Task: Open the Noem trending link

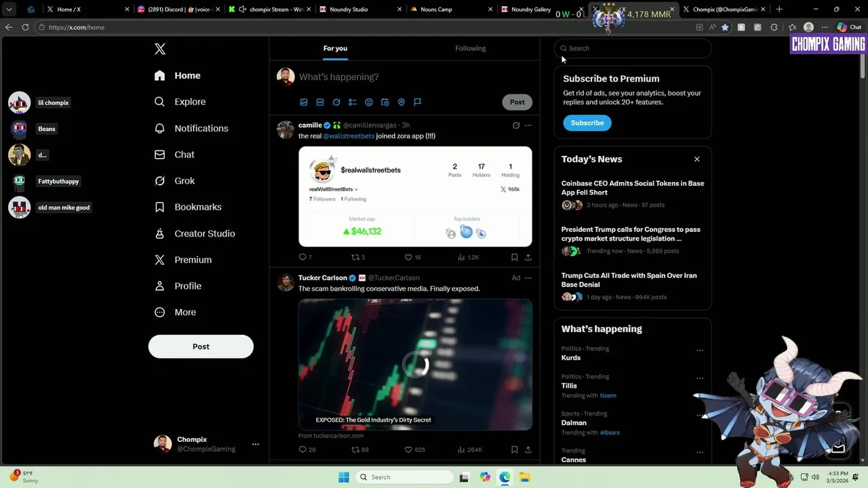Action: click(608, 395)
